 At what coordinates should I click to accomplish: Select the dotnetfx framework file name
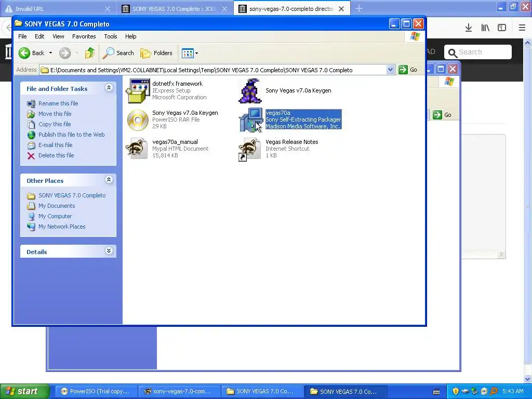(x=178, y=84)
